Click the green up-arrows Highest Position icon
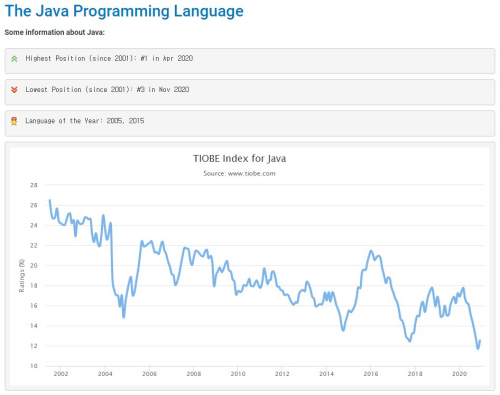This screenshot has height=395, width=500. pos(14,59)
